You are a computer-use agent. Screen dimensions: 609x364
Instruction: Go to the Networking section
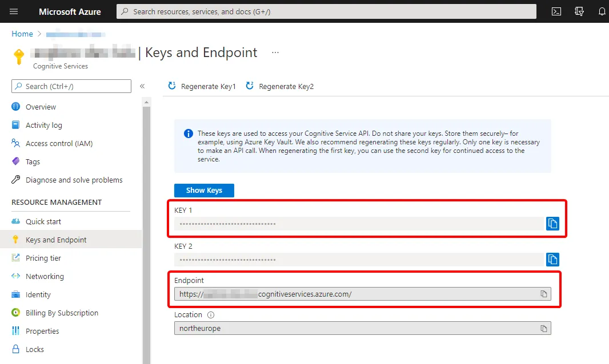45,276
